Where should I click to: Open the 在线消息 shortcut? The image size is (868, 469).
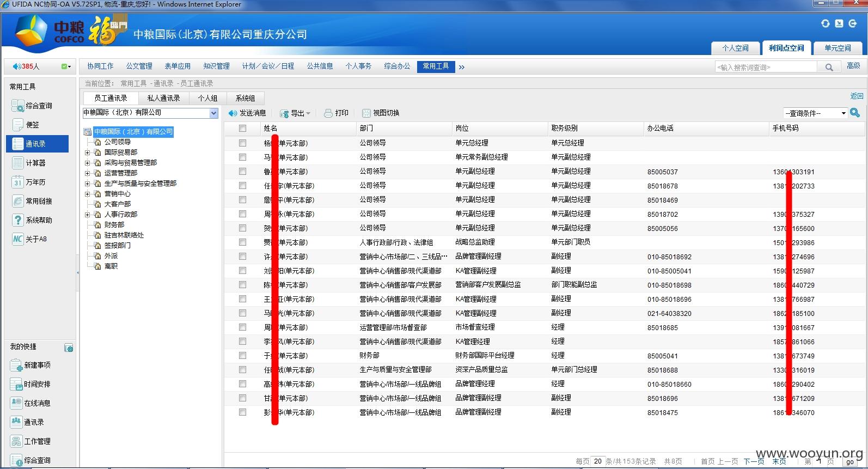31,403
